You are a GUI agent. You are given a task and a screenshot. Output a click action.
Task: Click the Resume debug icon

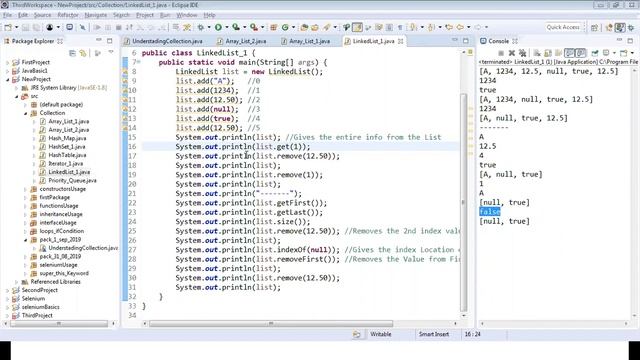[x=97, y=27]
